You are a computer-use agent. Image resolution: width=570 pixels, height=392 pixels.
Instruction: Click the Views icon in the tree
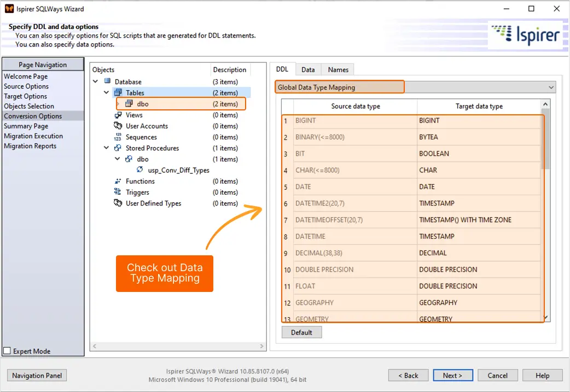point(118,115)
